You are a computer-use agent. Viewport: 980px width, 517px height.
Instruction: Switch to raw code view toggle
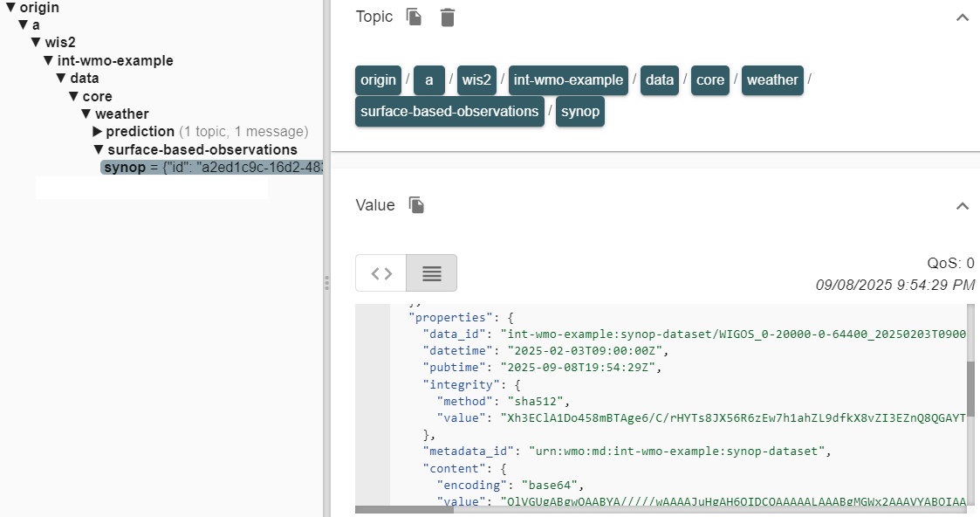(x=381, y=273)
